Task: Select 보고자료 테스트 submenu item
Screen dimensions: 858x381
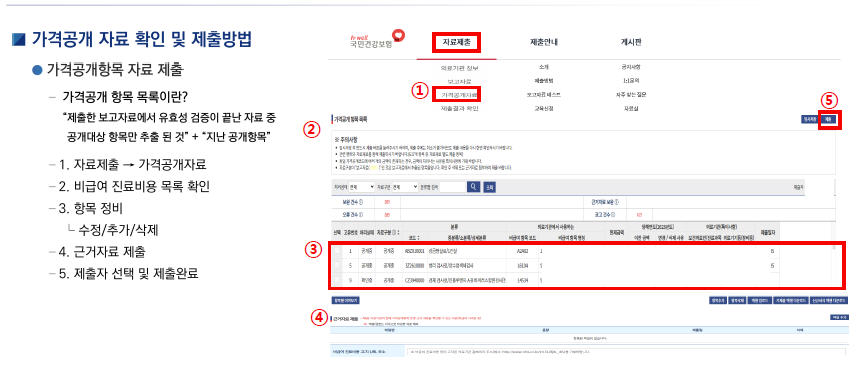Action: [543, 95]
